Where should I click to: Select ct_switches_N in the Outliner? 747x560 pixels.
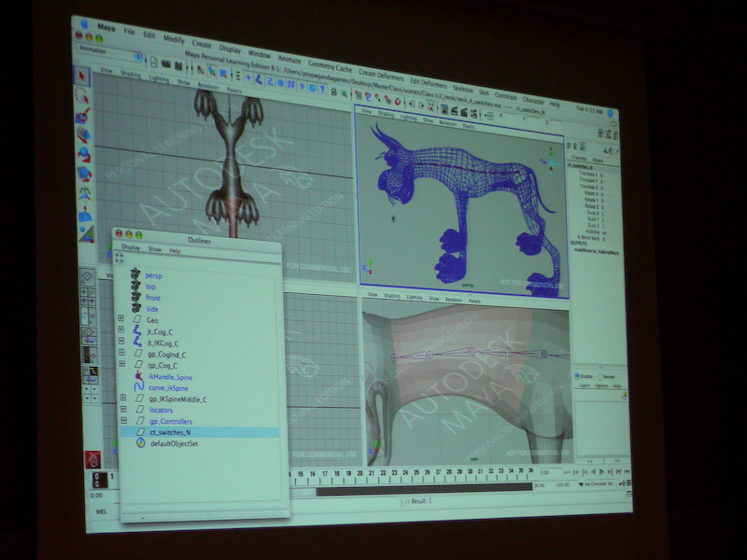[x=200, y=432]
